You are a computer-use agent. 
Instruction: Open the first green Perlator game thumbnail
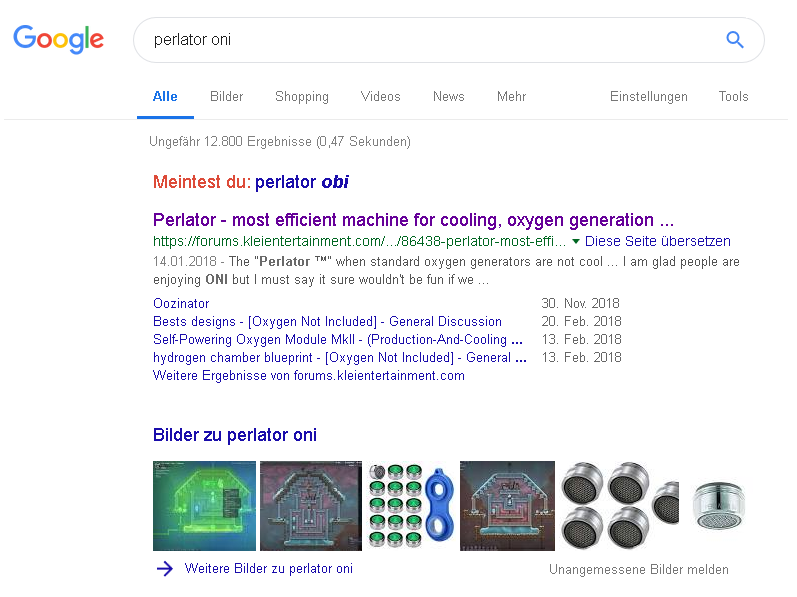[x=204, y=505]
